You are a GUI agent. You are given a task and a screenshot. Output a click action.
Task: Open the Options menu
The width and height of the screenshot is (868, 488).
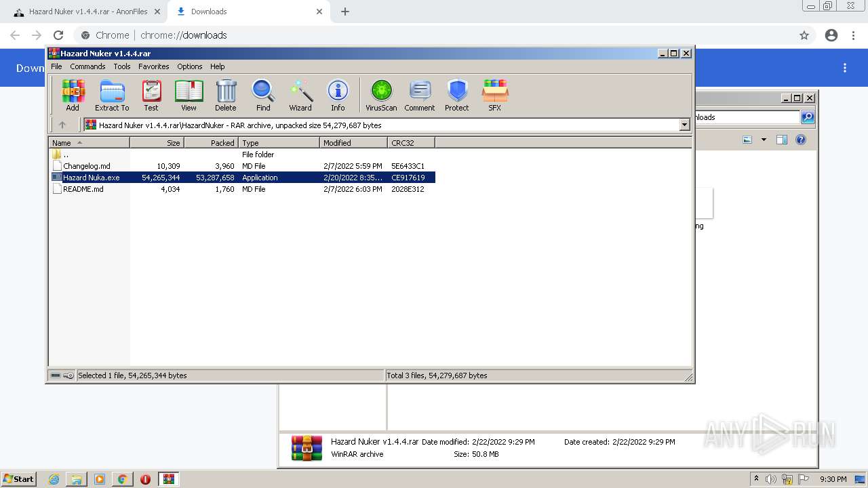[x=190, y=66]
